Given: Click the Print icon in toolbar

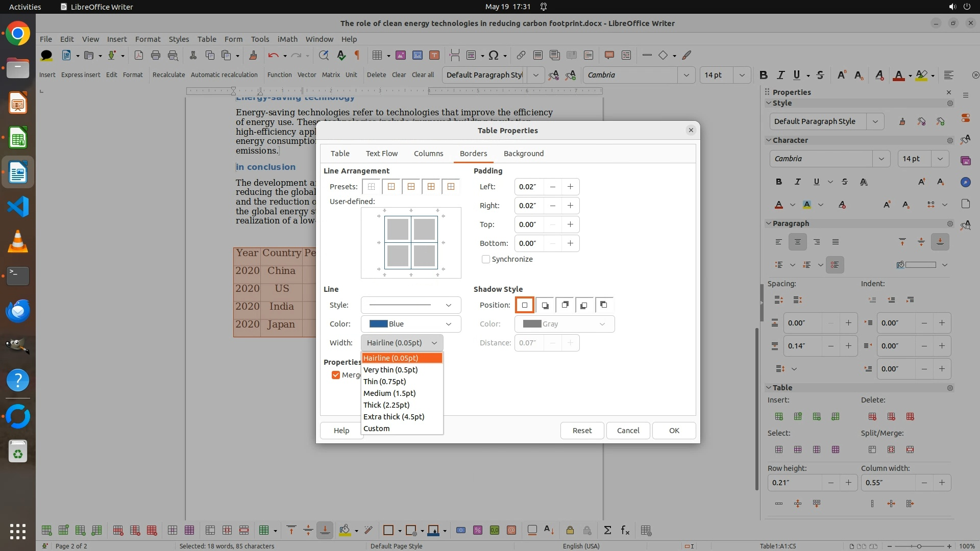Looking at the screenshot, I should point(156,55).
